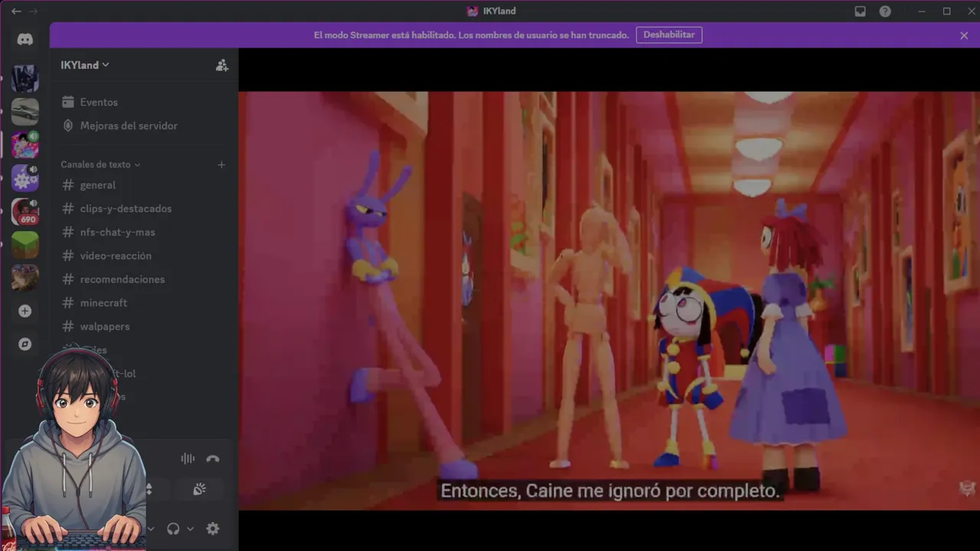Collapse the Canales de texto category

[x=100, y=165]
